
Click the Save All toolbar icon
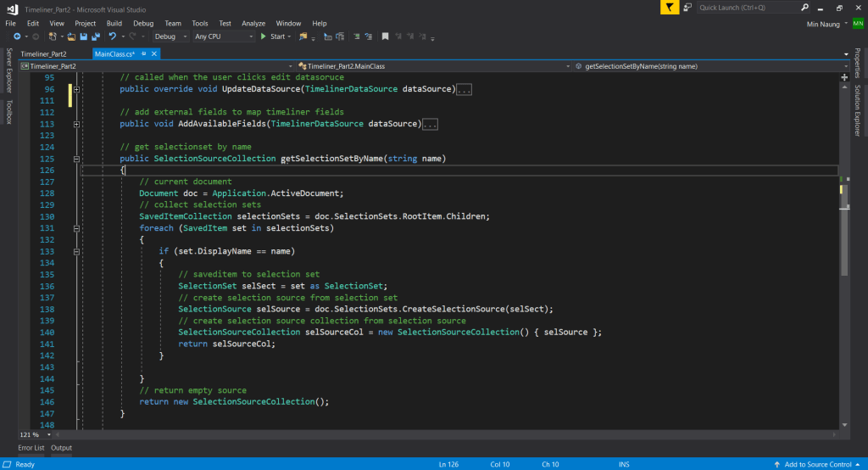pos(96,36)
